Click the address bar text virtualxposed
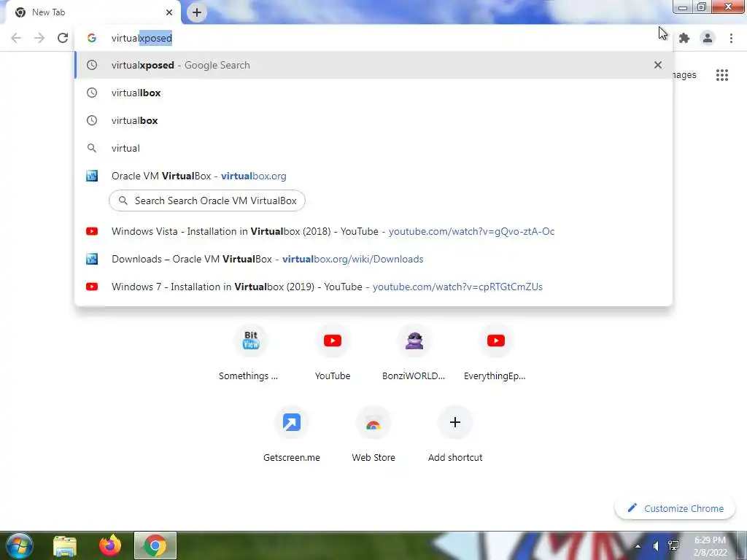747x560 pixels. coord(142,38)
